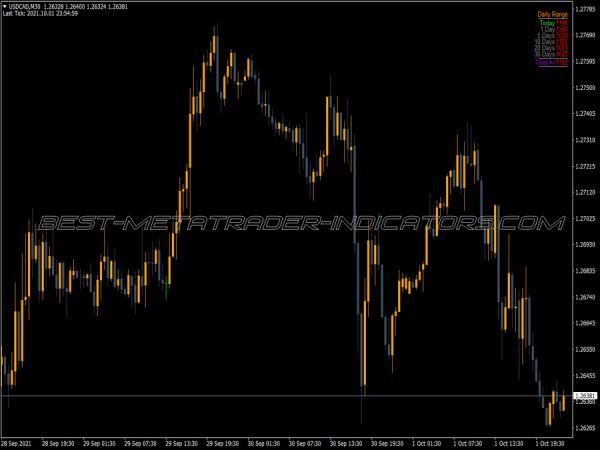Click the Total Av range row
600x450 pixels.
552,69
